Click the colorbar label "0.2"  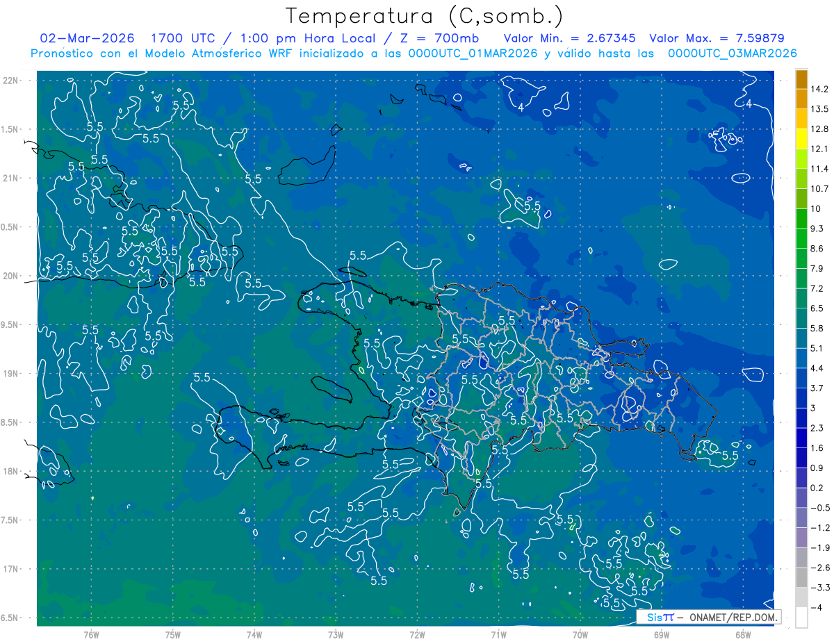817,488
